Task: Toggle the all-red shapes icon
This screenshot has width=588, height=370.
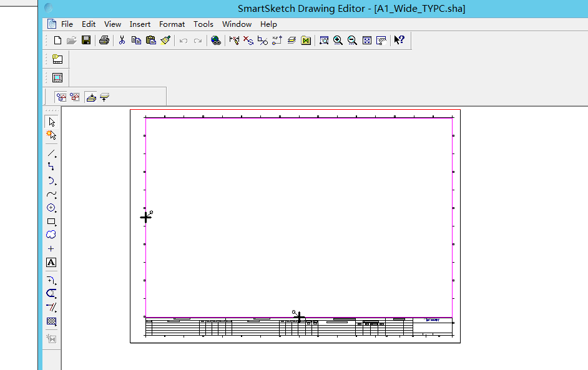Action: click(75, 97)
